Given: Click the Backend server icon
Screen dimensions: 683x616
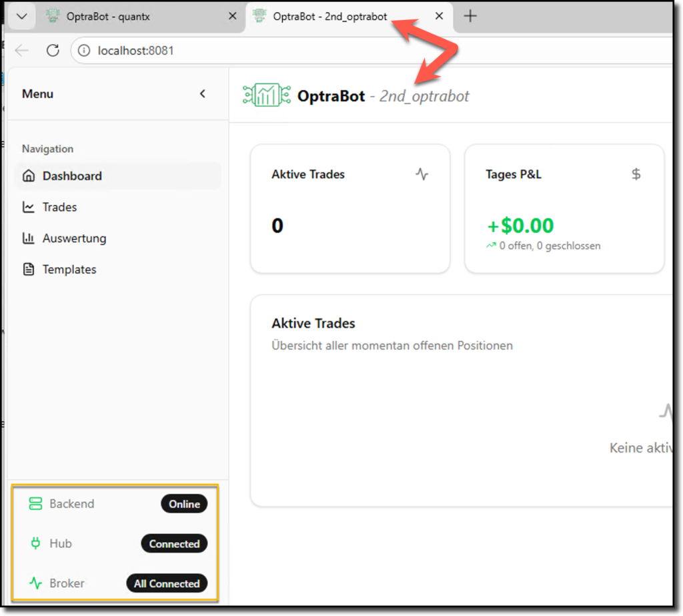Looking at the screenshot, I should coord(35,504).
